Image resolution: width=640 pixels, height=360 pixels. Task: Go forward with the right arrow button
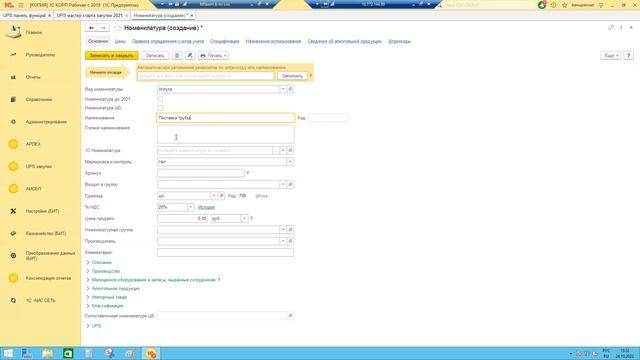coord(103,28)
